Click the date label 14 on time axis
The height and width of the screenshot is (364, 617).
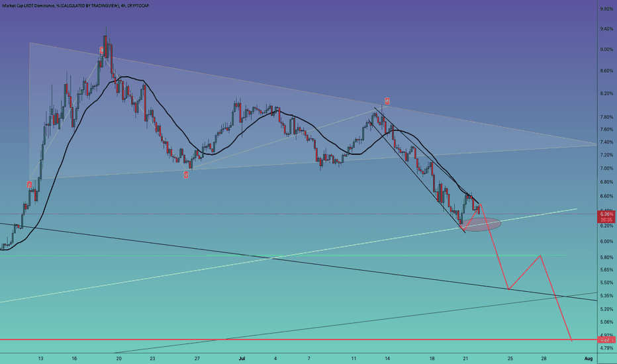(x=387, y=359)
